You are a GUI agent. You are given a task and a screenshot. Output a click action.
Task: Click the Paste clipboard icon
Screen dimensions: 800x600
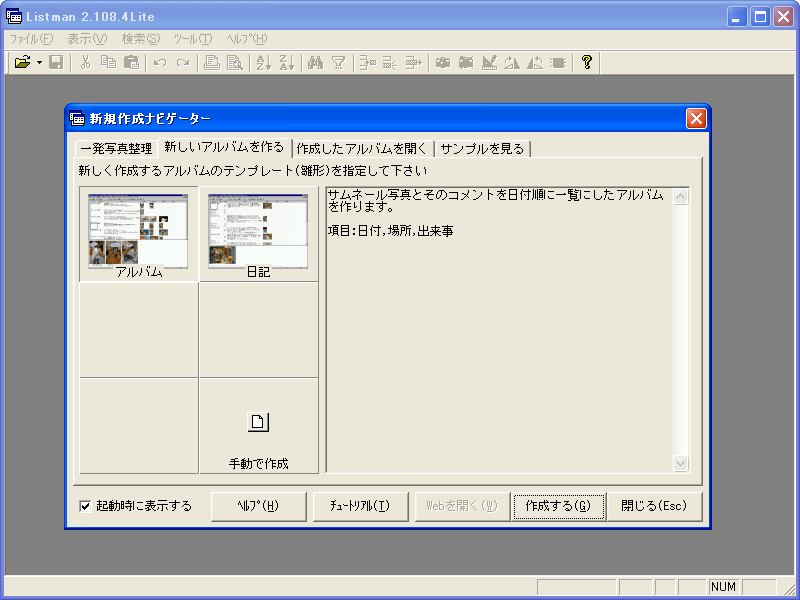pyautogui.click(x=132, y=62)
